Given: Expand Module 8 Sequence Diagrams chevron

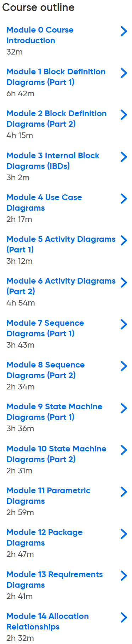Looking at the screenshot, I should tap(124, 366).
